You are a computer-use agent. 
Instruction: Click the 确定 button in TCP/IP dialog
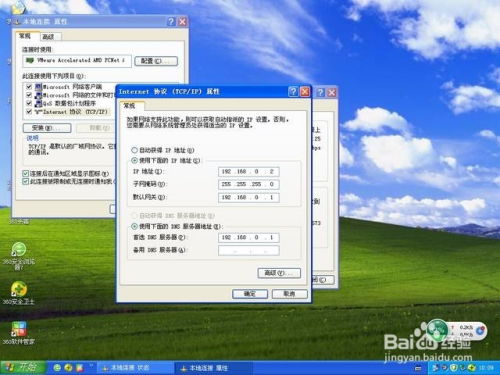coord(250,294)
